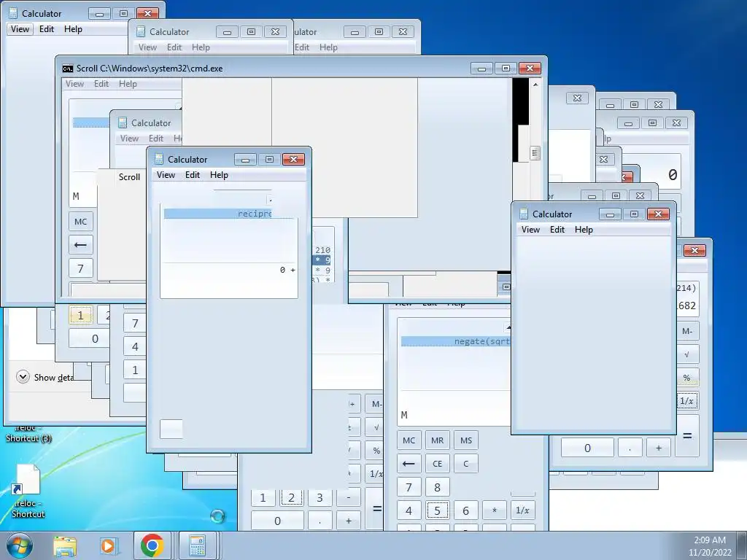Screen dimensions: 747x560
Task: Click the cmd.exe icon in the Scroll window's title bar
Action: coord(68,68)
